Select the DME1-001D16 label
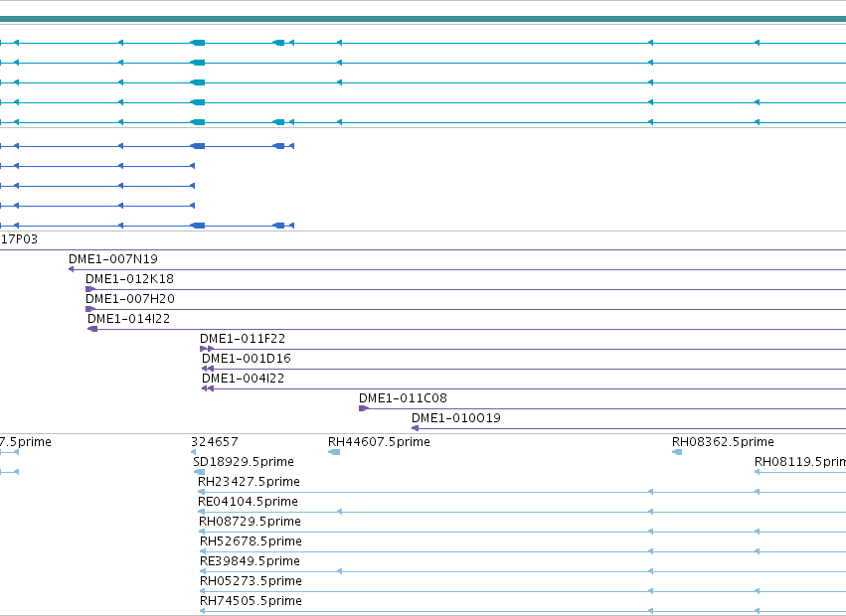 tap(246, 359)
